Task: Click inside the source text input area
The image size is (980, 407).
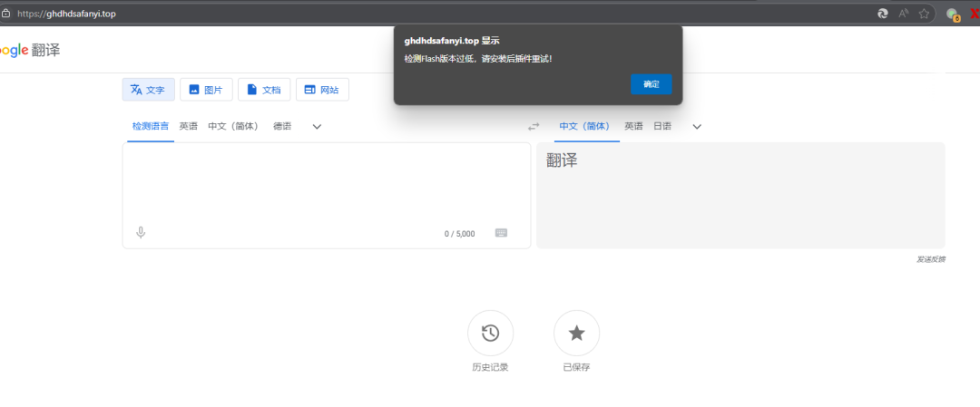Action: click(x=325, y=181)
